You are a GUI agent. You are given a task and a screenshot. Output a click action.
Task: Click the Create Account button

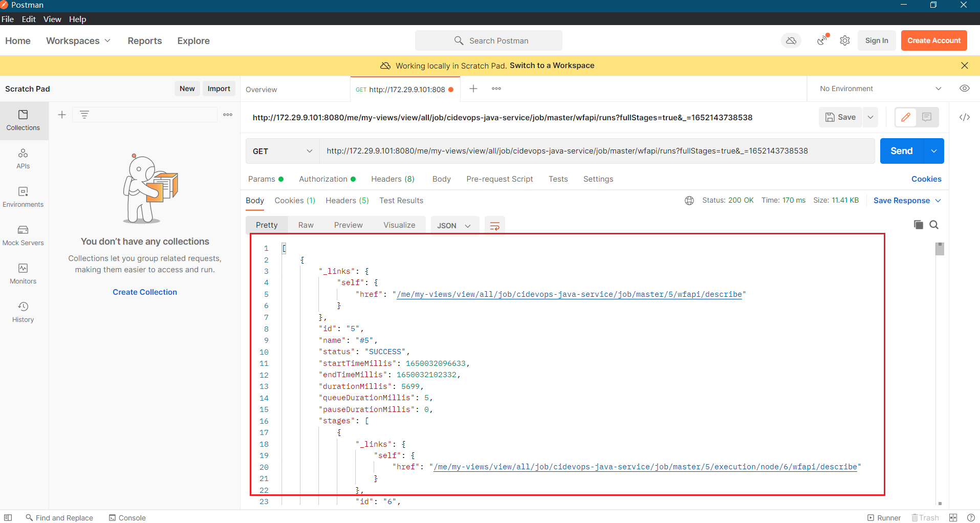tap(934, 40)
